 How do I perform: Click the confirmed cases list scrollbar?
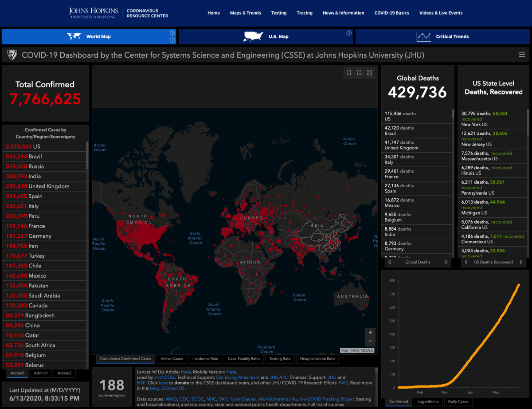click(x=87, y=155)
